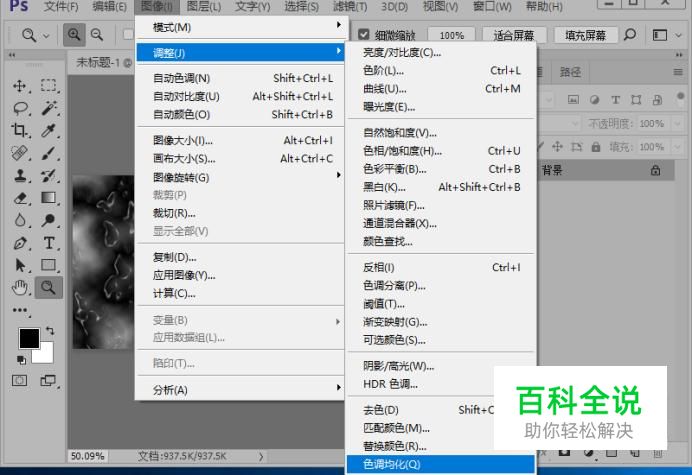Select the Magic Wand tool
The height and width of the screenshot is (475, 692).
point(49,108)
